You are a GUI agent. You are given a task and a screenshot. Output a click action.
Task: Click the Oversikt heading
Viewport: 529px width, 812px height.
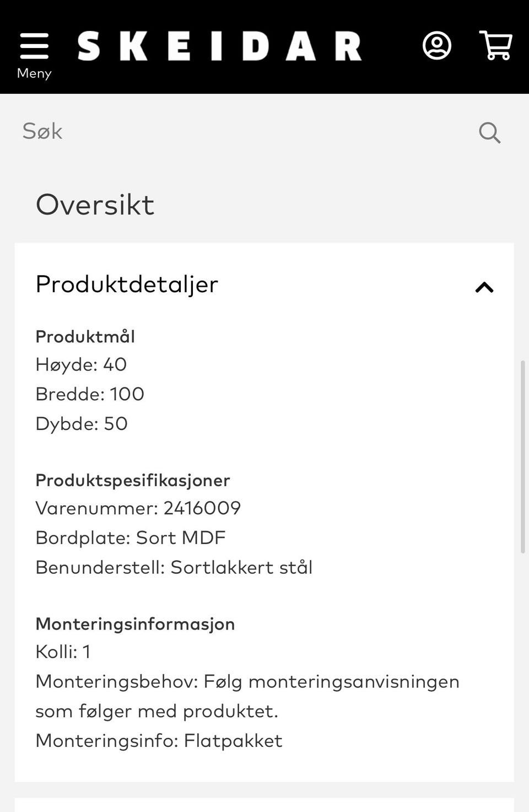(95, 205)
